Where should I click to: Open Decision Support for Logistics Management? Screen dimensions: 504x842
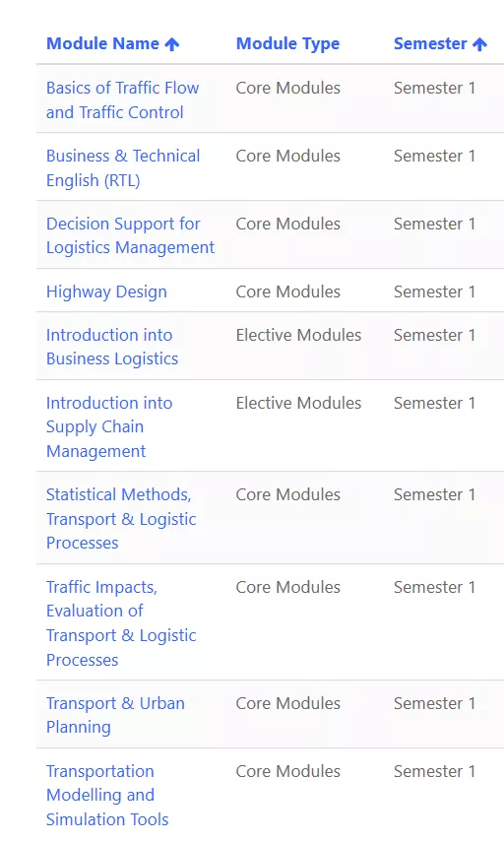point(130,235)
